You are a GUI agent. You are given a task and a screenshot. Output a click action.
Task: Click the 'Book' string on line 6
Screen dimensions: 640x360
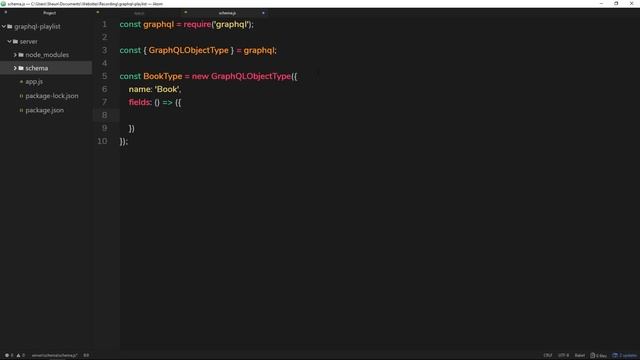[167, 89]
